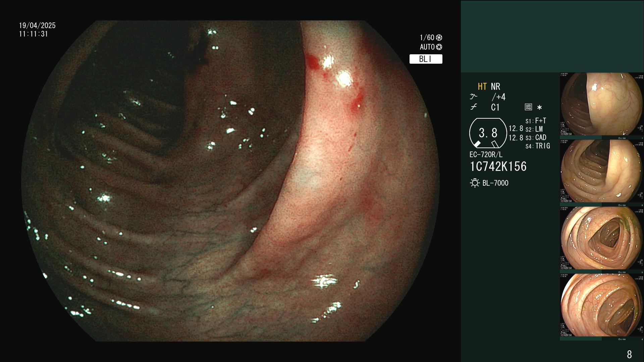
Task: Click the AUTO iris mode icon
Action: (439, 47)
